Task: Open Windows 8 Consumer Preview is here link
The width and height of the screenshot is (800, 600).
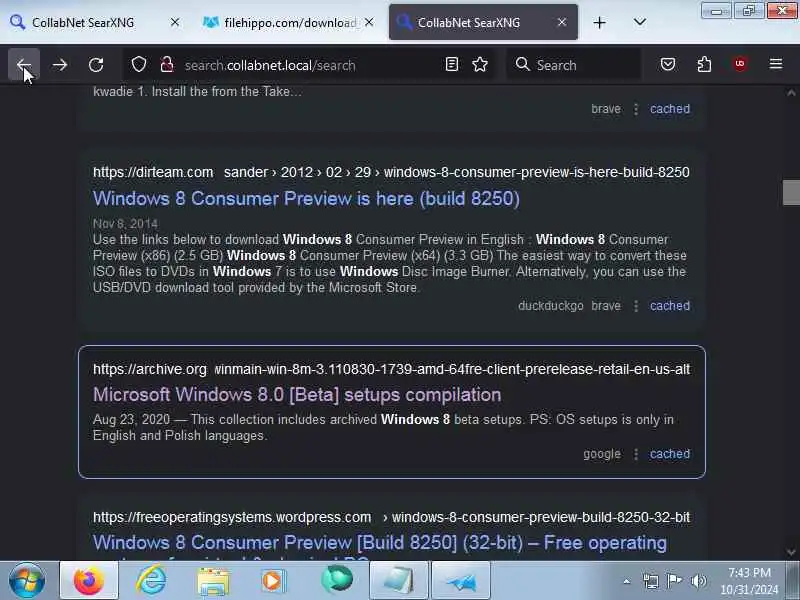Action: point(306,198)
